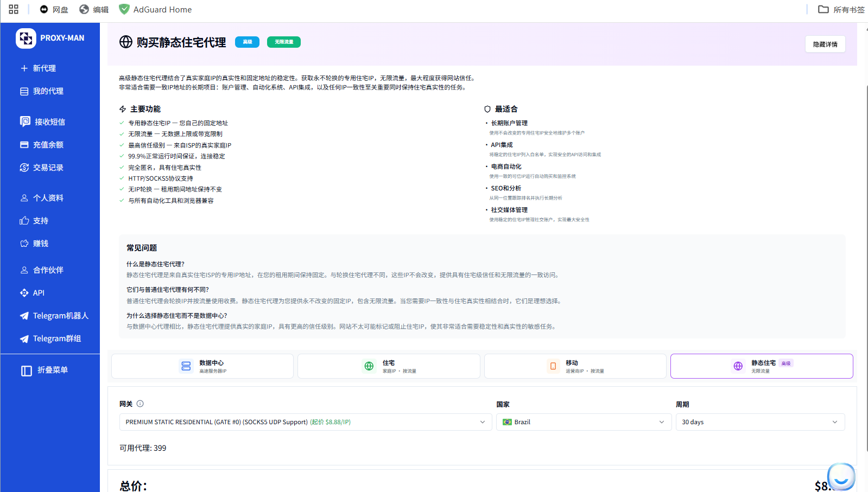Open the 新代理 plus icon in sidebar
Image resolution: width=868 pixels, height=492 pixels.
[x=24, y=68]
